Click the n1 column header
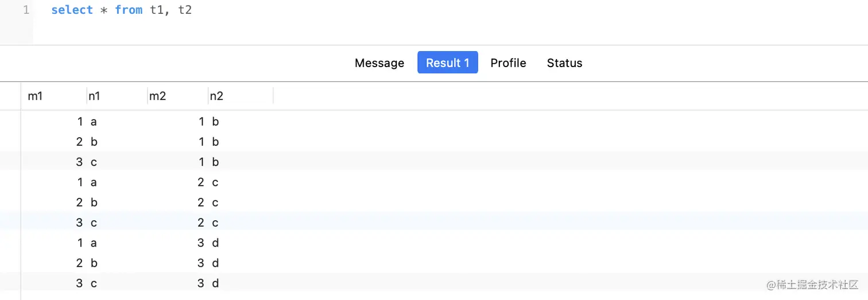 point(117,96)
